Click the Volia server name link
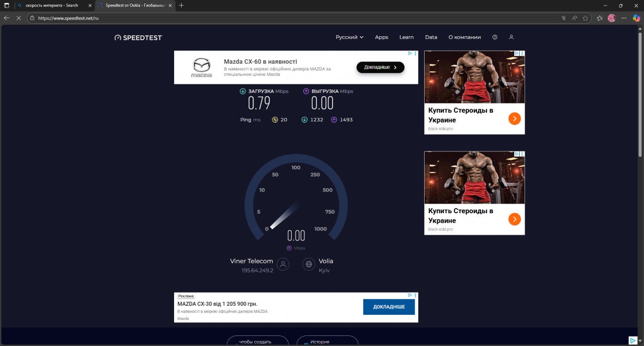 click(326, 261)
